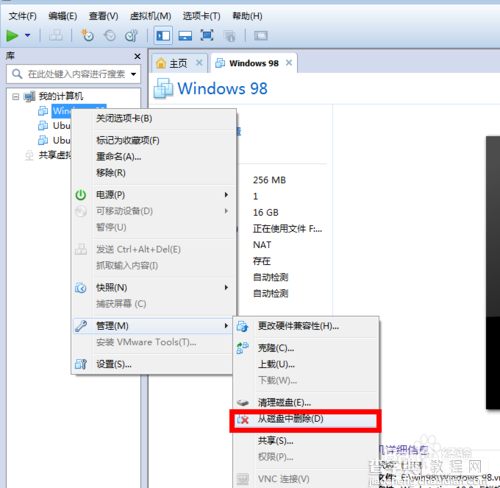Screen dimensions: 500x488
Task: Switch to the 主页 tab
Action: pos(178,63)
